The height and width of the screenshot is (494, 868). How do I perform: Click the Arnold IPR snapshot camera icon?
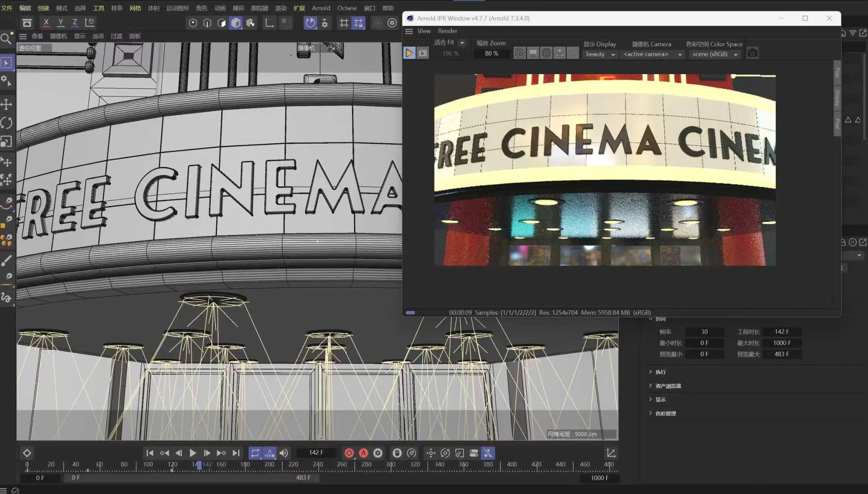pyautogui.click(x=752, y=53)
